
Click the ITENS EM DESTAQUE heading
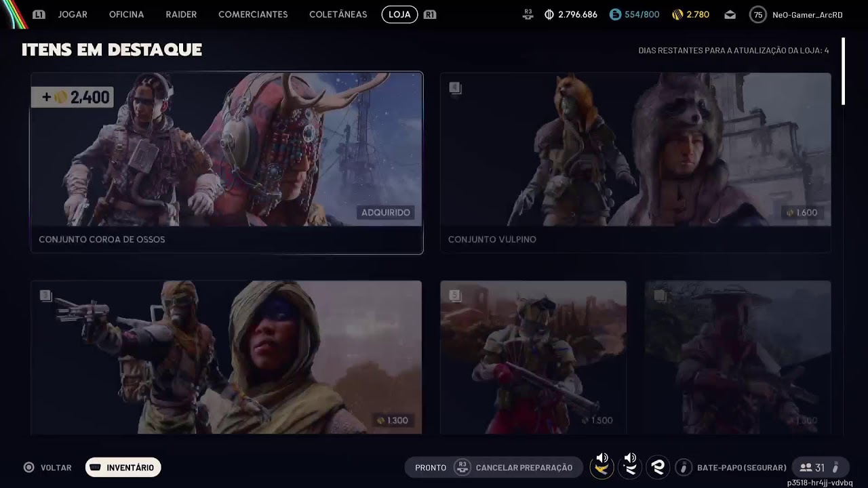coord(112,49)
